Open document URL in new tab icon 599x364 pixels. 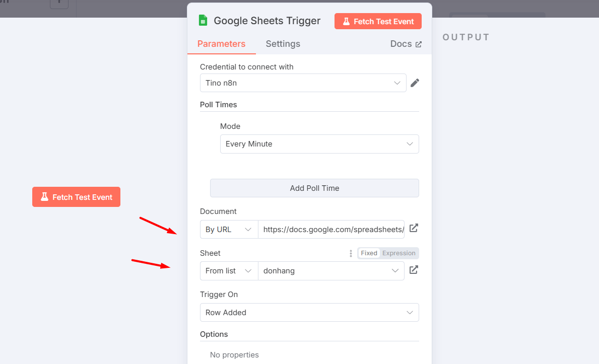pyautogui.click(x=414, y=228)
